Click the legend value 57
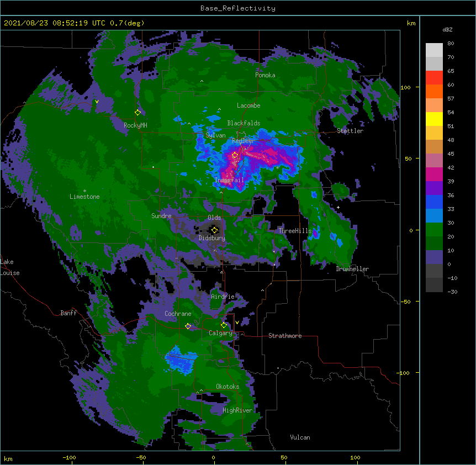Image resolution: width=476 pixels, height=465 pixels. 451,98
